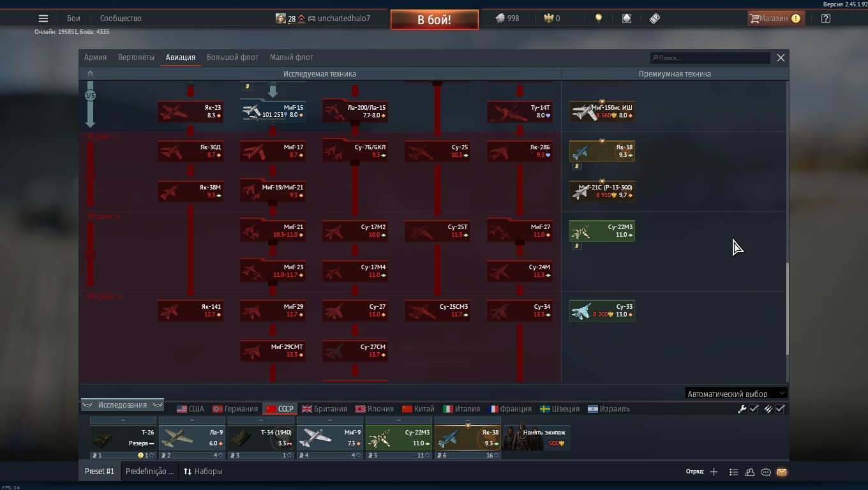Image resolution: width=868 pixels, height=490 pixels.
Task: Switch to the Вертолёты tab
Action: [136, 57]
